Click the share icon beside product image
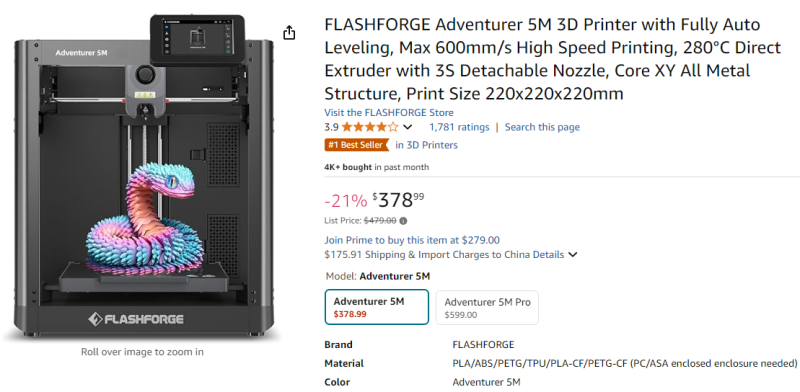Screen dimensions: 800x392 point(289,33)
